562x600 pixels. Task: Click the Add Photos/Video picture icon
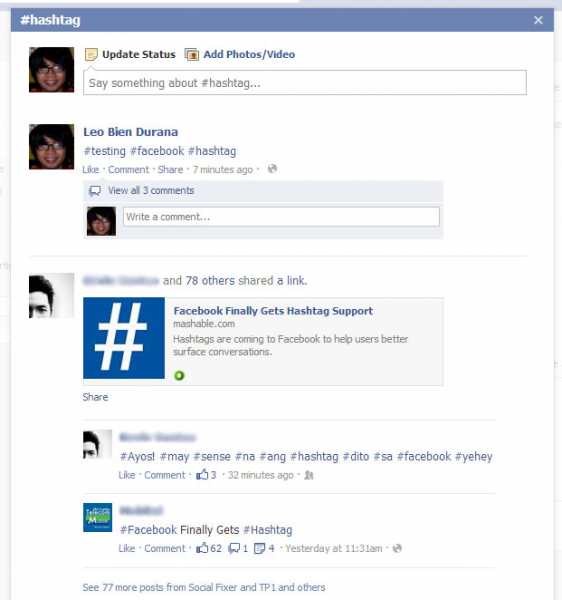coord(191,55)
